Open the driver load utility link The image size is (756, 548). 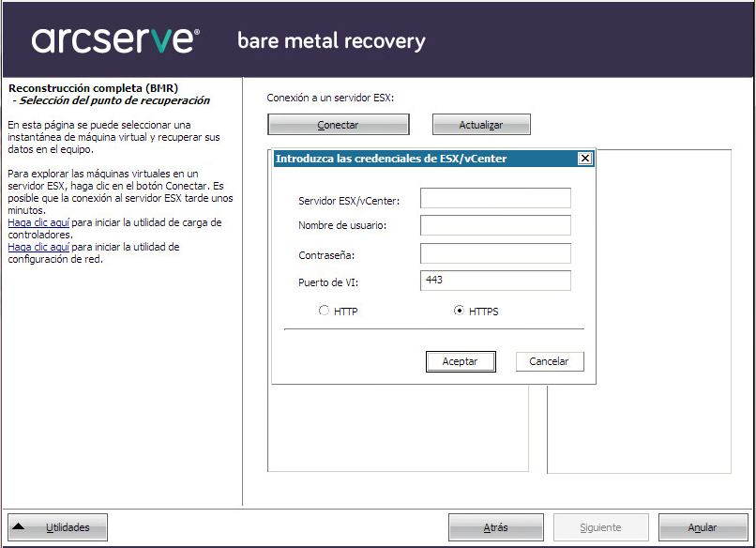pos(38,222)
